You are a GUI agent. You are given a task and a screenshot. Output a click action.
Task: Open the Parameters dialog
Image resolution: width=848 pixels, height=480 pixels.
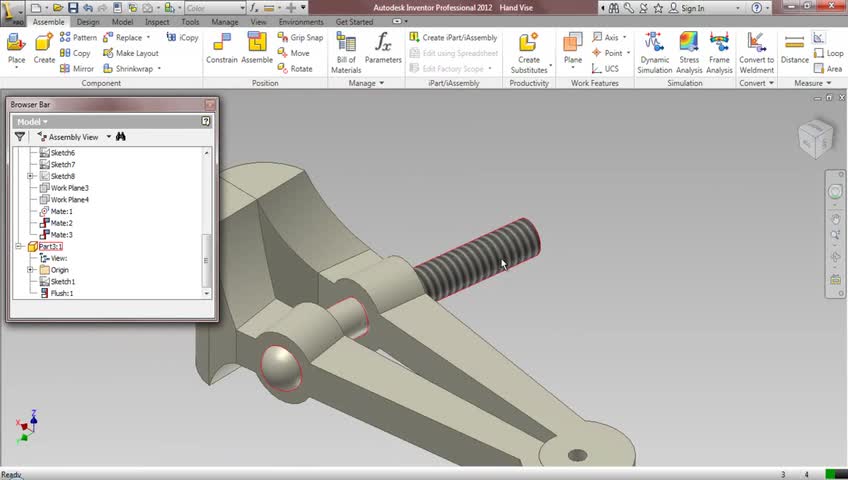point(383,49)
